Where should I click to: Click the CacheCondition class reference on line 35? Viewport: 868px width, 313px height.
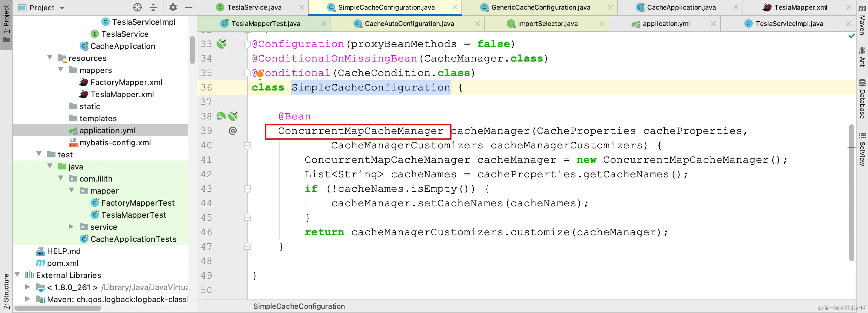pos(384,73)
